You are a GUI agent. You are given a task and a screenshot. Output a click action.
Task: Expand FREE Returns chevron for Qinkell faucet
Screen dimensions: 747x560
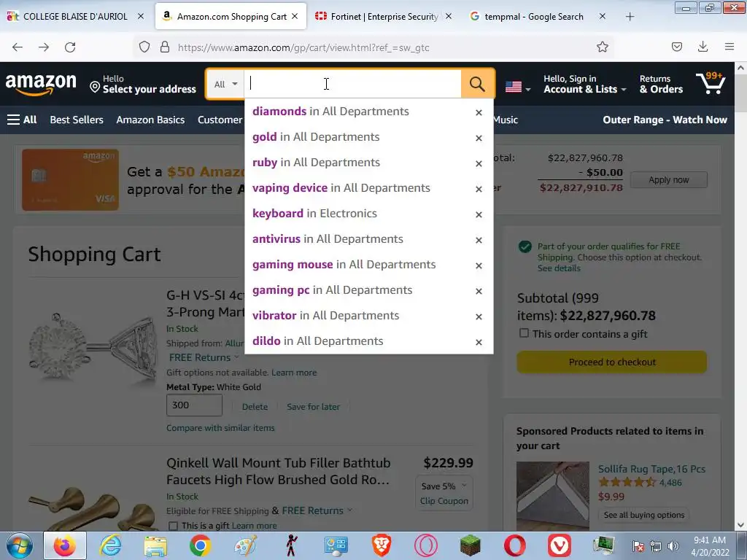[350, 510]
